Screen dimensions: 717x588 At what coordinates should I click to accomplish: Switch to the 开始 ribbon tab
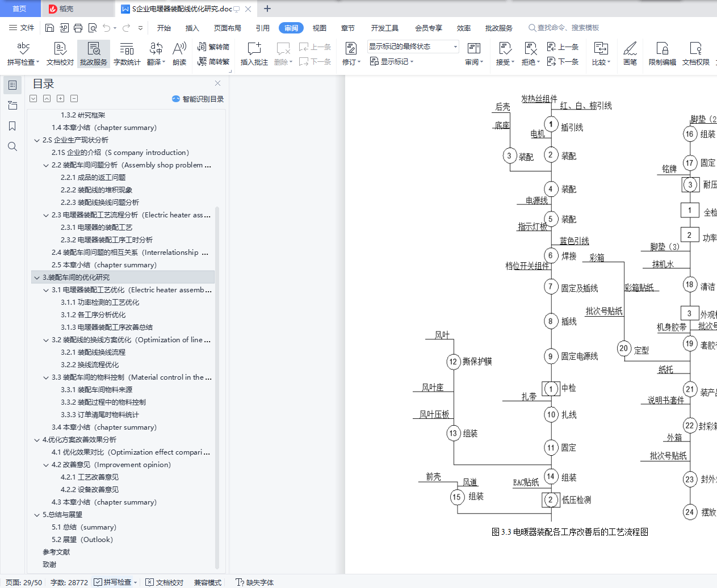point(164,28)
